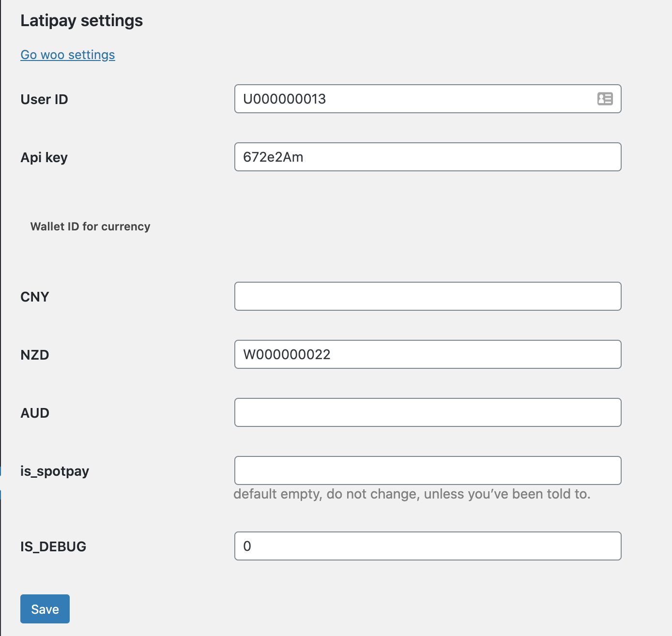Click the contact card autofill icon in User ID field

coord(605,99)
